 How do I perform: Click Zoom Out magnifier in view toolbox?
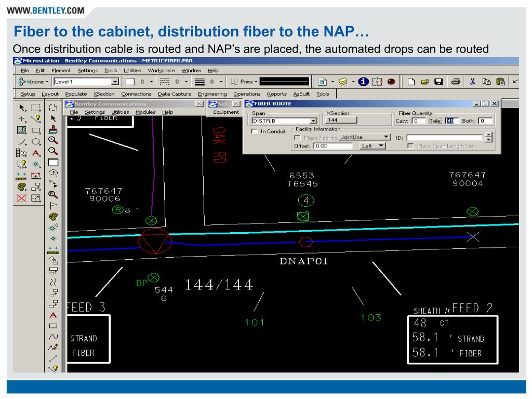(54, 151)
